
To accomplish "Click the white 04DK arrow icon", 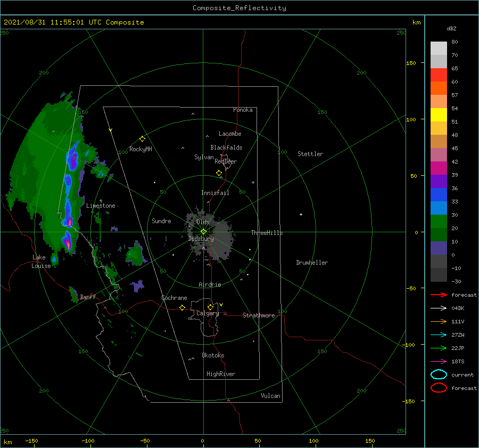I will 439,308.
